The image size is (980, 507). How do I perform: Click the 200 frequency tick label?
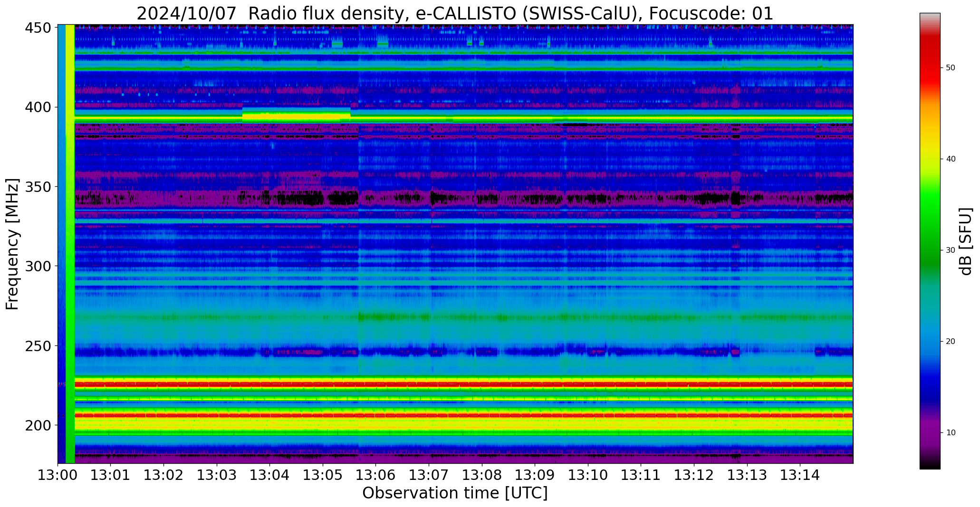coord(38,425)
